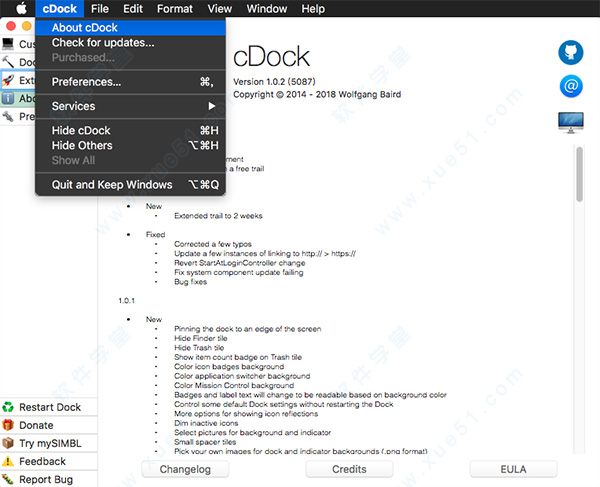Click 'Select pictures for background and indicator' line
The width and height of the screenshot is (600, 487).
[253, 432]
